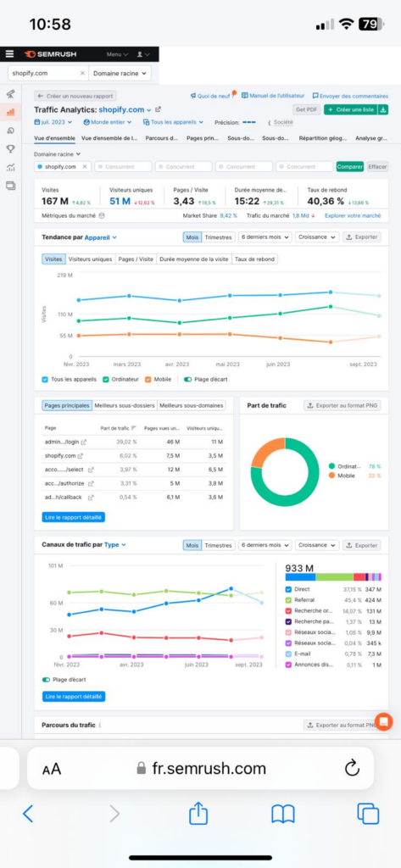Tap the fr.semrush.com Safari address bar

point(200,768)
